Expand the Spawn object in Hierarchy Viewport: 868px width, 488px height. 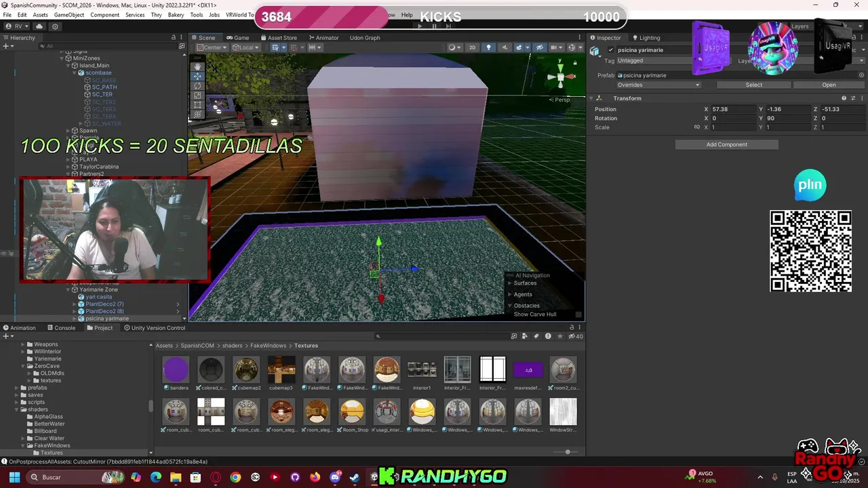[x=68, y=131]
